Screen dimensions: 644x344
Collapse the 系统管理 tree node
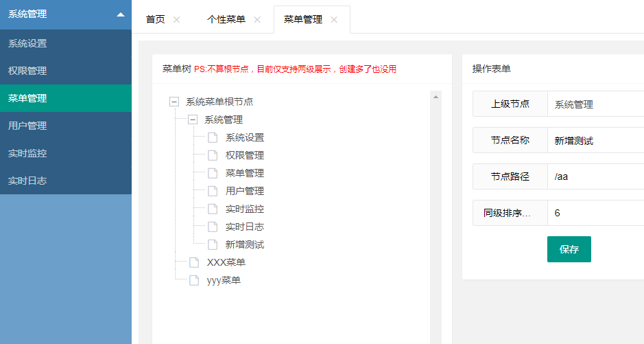(x=193, y=119)
